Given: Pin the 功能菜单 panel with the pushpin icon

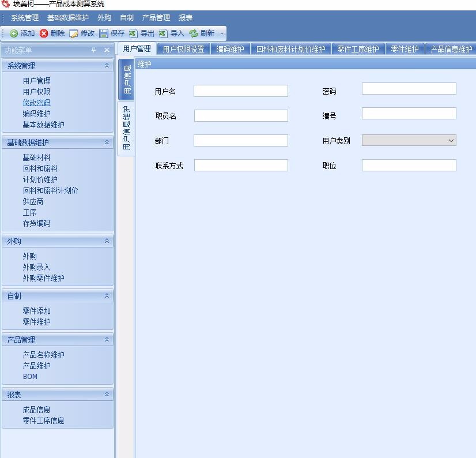Looking at the screenshot, I should point(93,50).
